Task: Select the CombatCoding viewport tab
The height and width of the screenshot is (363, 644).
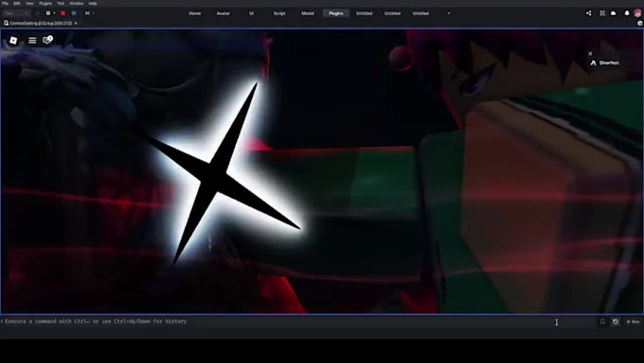Action: click(40, 24)
